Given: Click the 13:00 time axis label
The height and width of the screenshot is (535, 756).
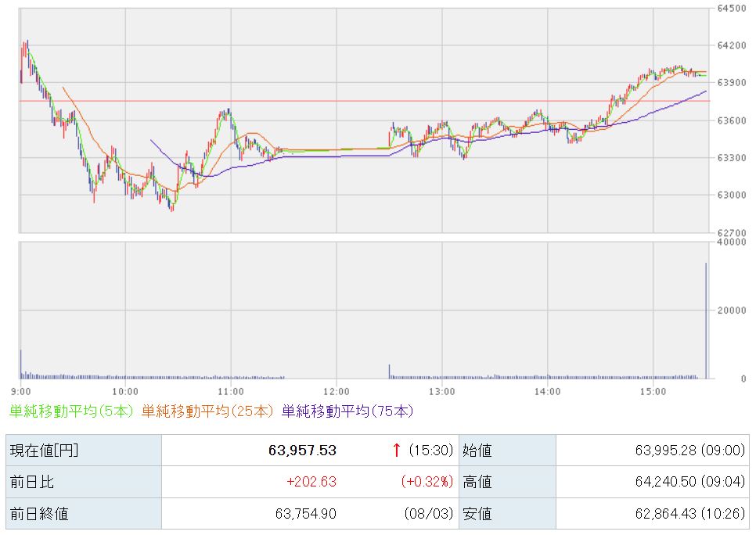Looking at the screenshot, I should 441,391.
